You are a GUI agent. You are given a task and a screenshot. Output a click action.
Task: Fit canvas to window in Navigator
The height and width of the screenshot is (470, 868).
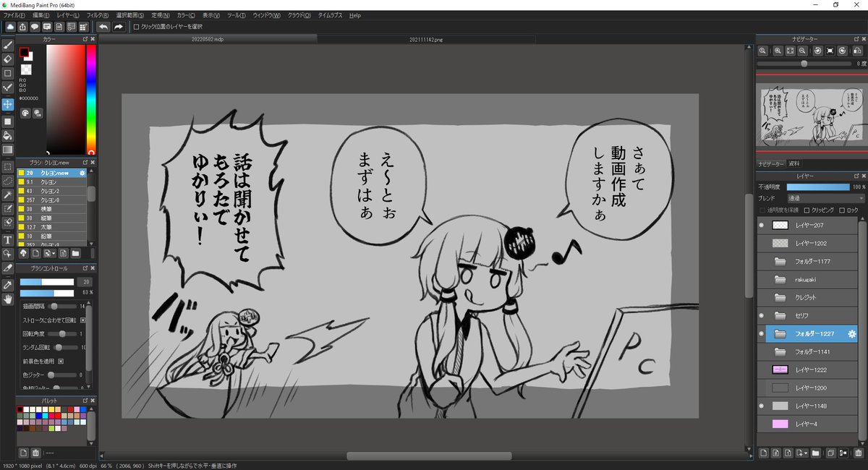point(791,51)
